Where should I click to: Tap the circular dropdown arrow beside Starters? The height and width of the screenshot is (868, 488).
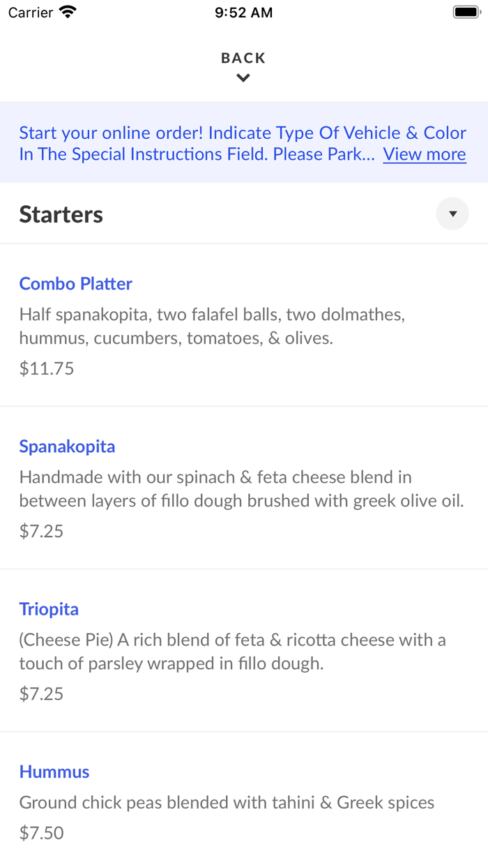coord(452,214)
